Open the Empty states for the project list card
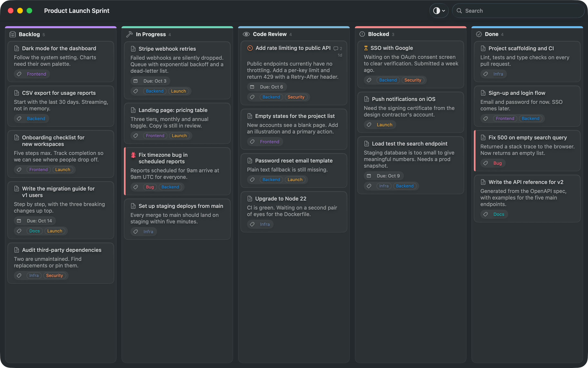The image size is (588, 368). 294,129
